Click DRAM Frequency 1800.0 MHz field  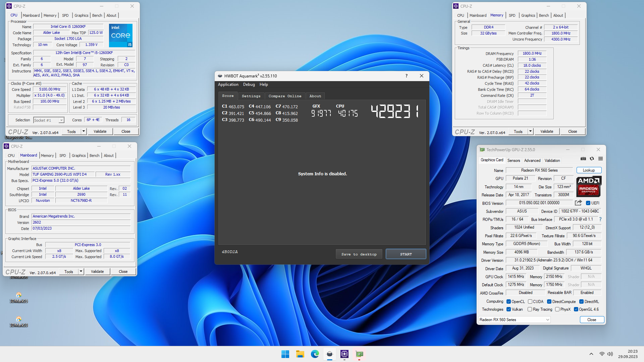tap(532, 54)
